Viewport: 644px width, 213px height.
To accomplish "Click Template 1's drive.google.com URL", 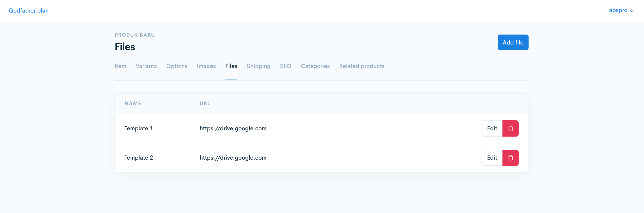I will [x=233, y=128].
